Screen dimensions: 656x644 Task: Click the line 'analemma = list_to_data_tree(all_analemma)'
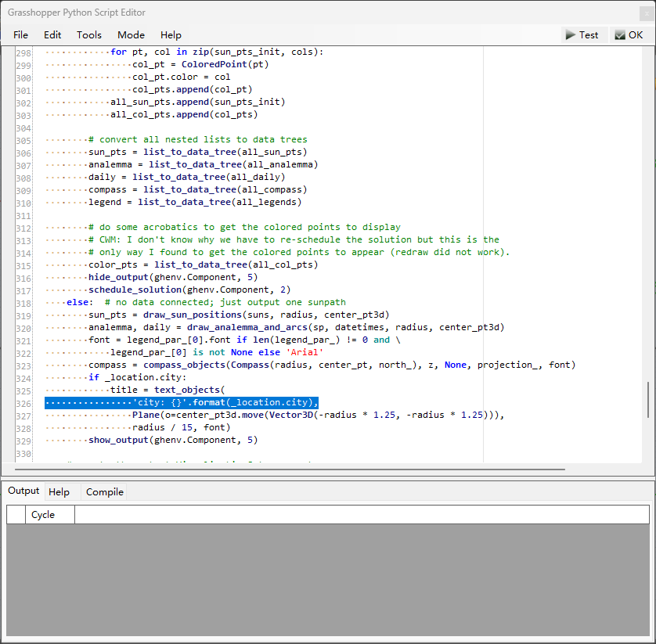(x=204, y=165)
